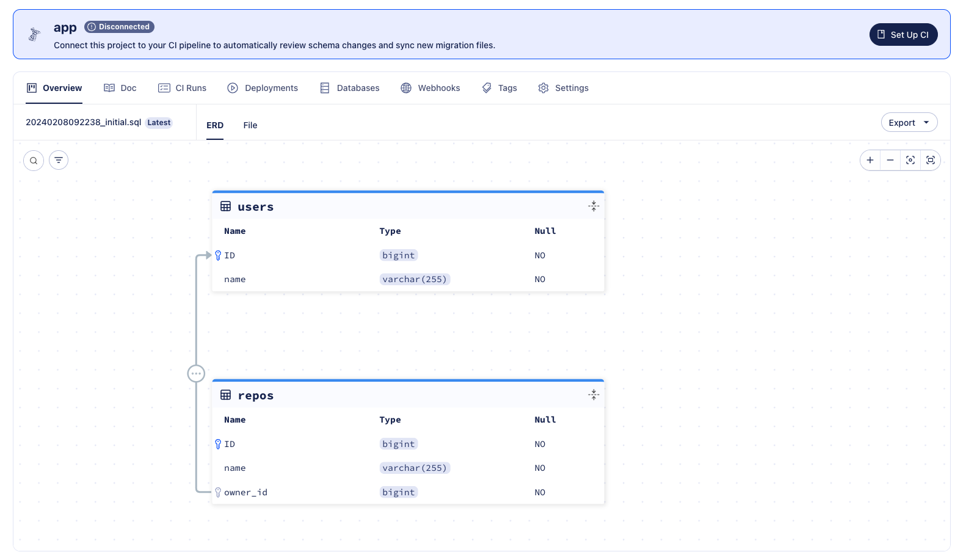Switch to the File tab
966x560 pixels.
(250, 125)
